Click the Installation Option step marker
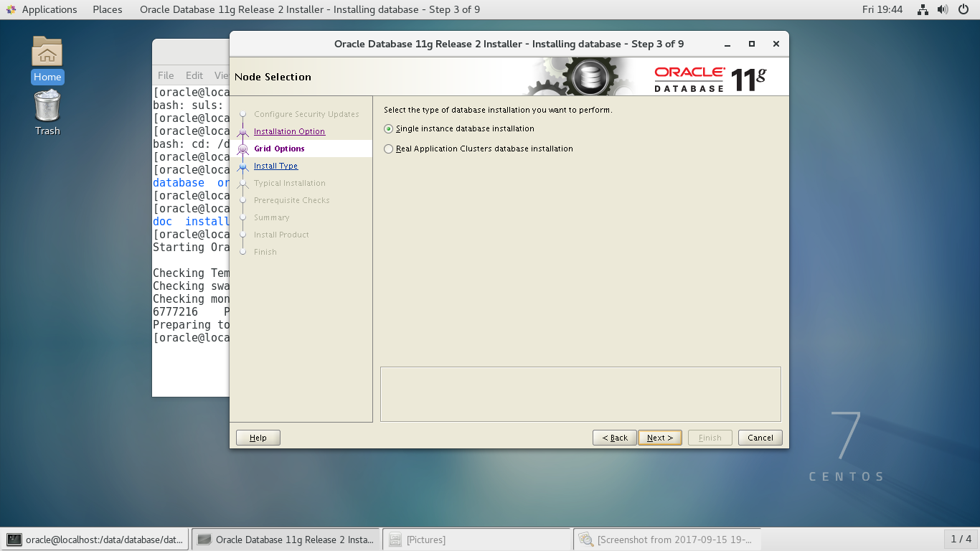 [x=242, y=132]
